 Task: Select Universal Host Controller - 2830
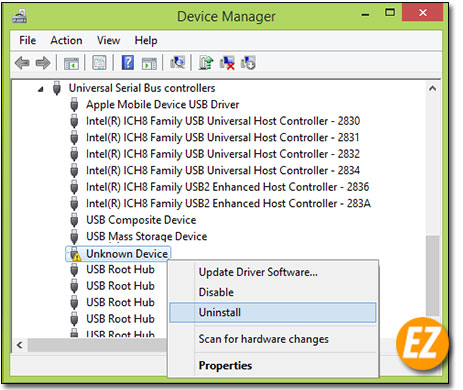pyautogui.click(x=223, y=121)
